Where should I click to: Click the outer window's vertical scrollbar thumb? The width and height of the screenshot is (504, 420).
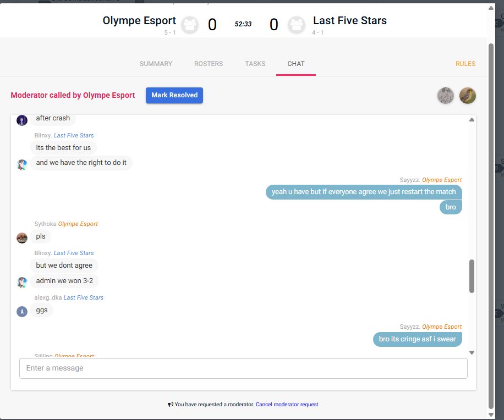tap(491, 226)
